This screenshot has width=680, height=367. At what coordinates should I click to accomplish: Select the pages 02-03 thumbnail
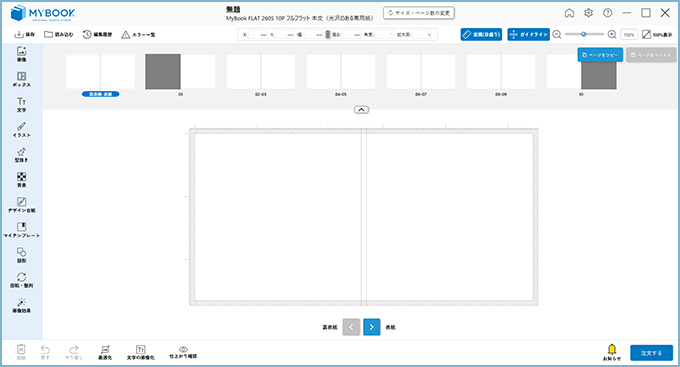tap(261, 72)
